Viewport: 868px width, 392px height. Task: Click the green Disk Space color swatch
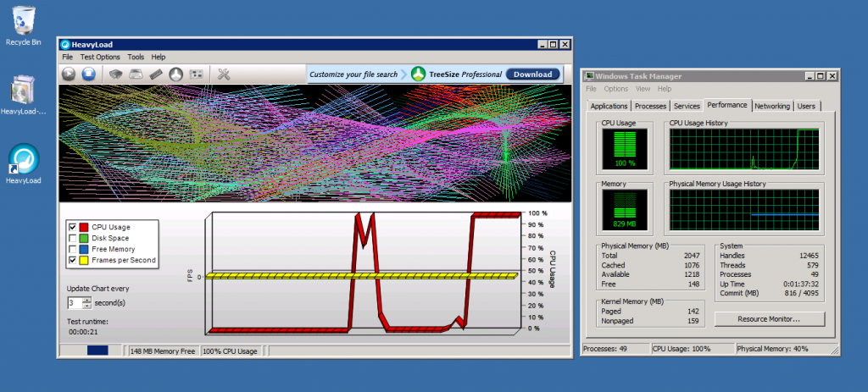[x=84, y=238]
